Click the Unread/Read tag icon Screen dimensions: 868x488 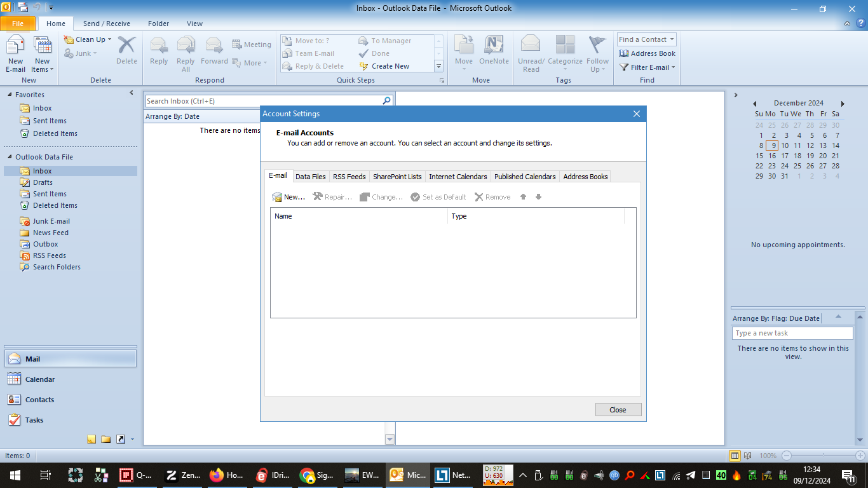(531, 55)
